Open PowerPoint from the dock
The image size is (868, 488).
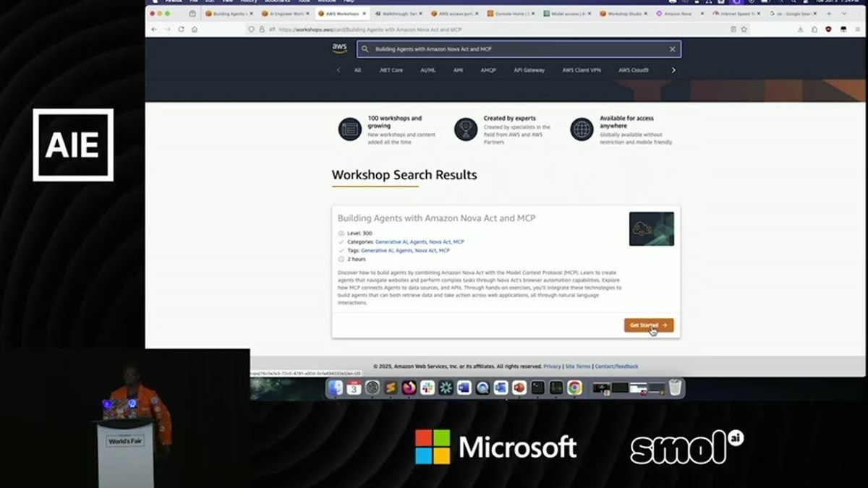click(x=519, y=388)
